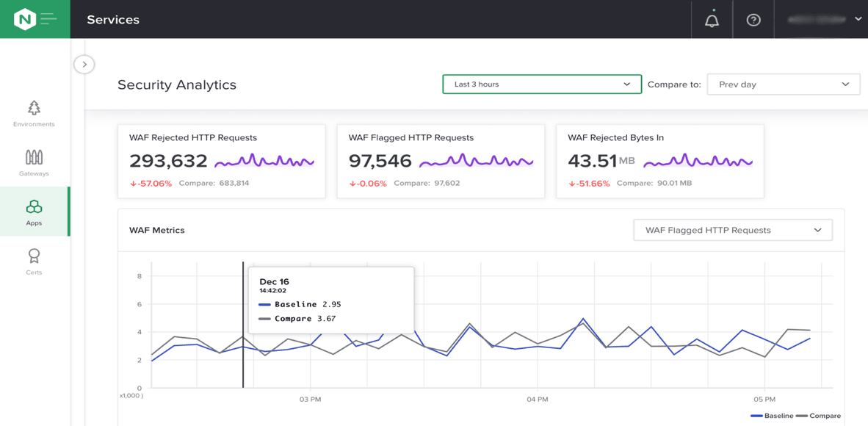Open the notifications bell
The image size is (868, 426).
click(x=712, y=20)
